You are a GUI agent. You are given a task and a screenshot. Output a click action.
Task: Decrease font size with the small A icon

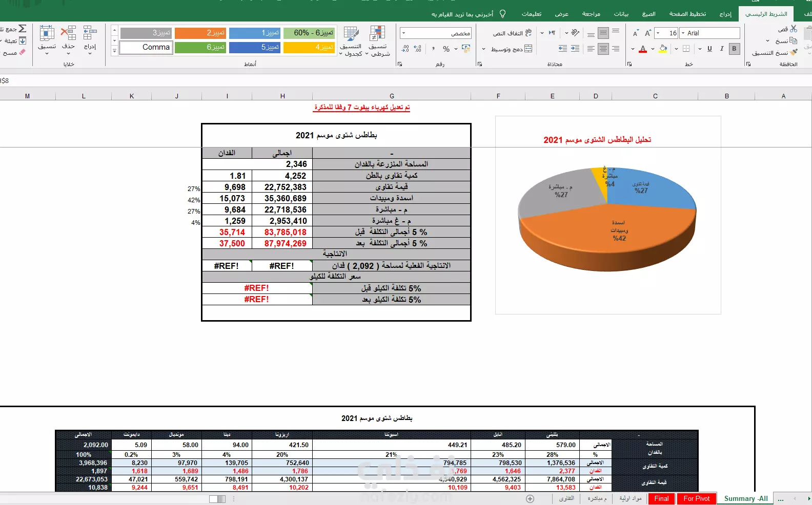coord(635,33)
